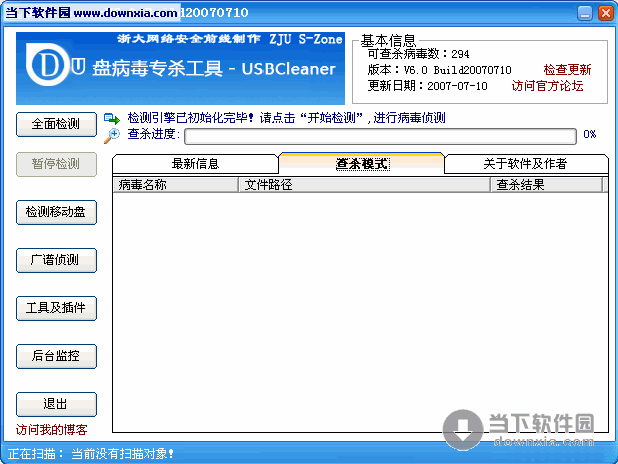Viewport: 618px width, 464px height.
Task: Open 访问官方论坛 link
Action: coord(547,86)
